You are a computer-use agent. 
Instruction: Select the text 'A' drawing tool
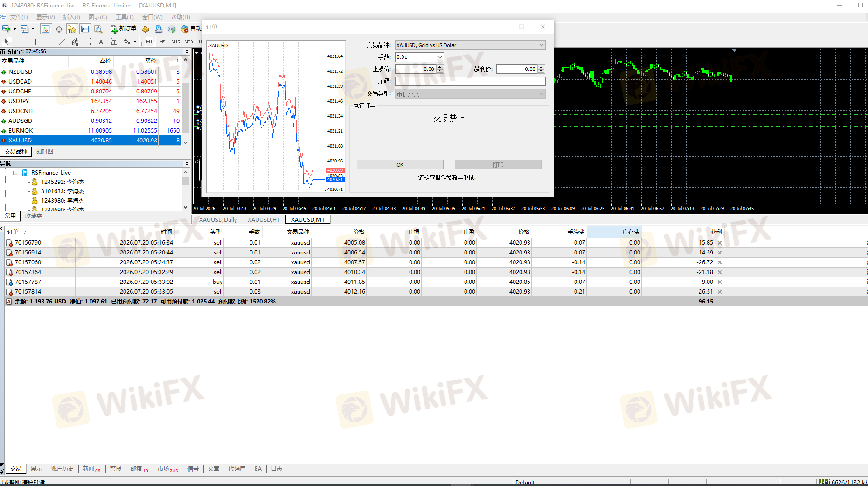point(101,42)
